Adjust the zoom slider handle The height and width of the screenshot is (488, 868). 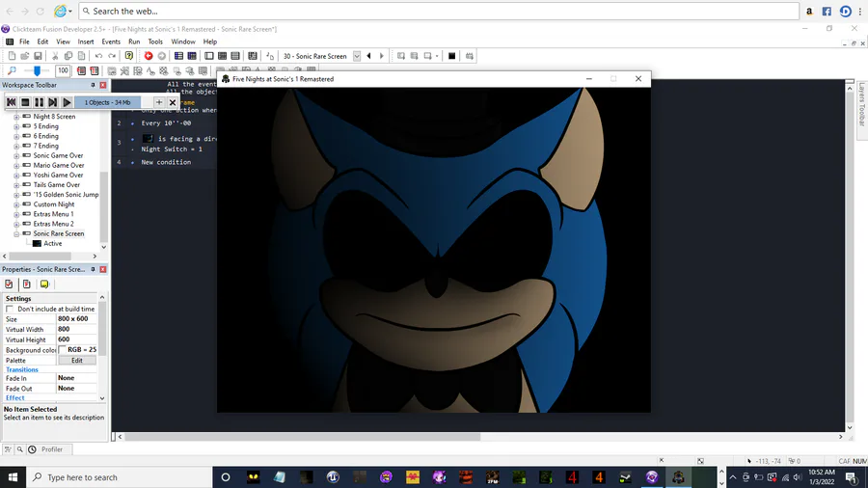click(37, 70)
